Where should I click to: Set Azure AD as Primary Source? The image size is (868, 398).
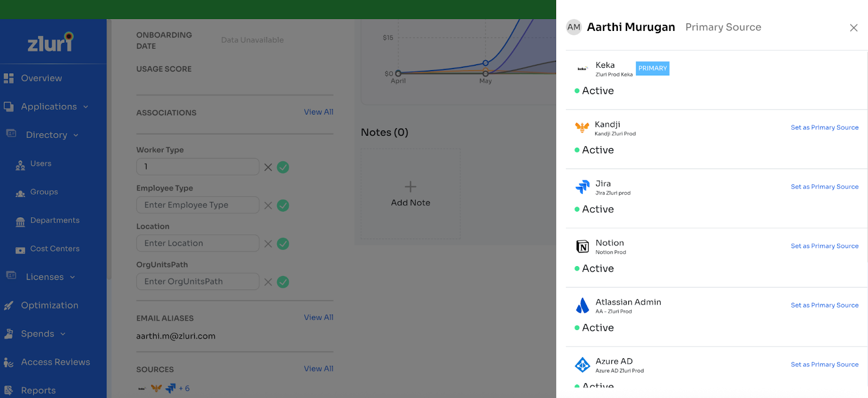[825, 364]
